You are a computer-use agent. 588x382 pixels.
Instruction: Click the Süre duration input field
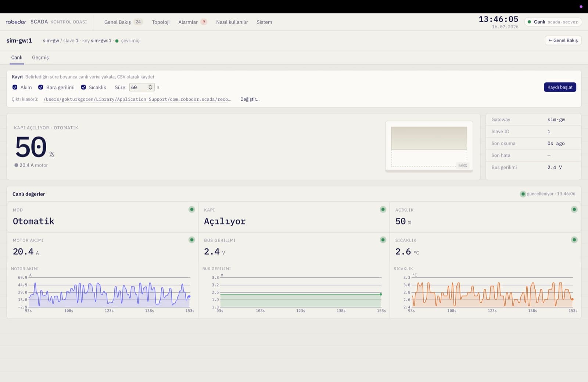[142, 87]
